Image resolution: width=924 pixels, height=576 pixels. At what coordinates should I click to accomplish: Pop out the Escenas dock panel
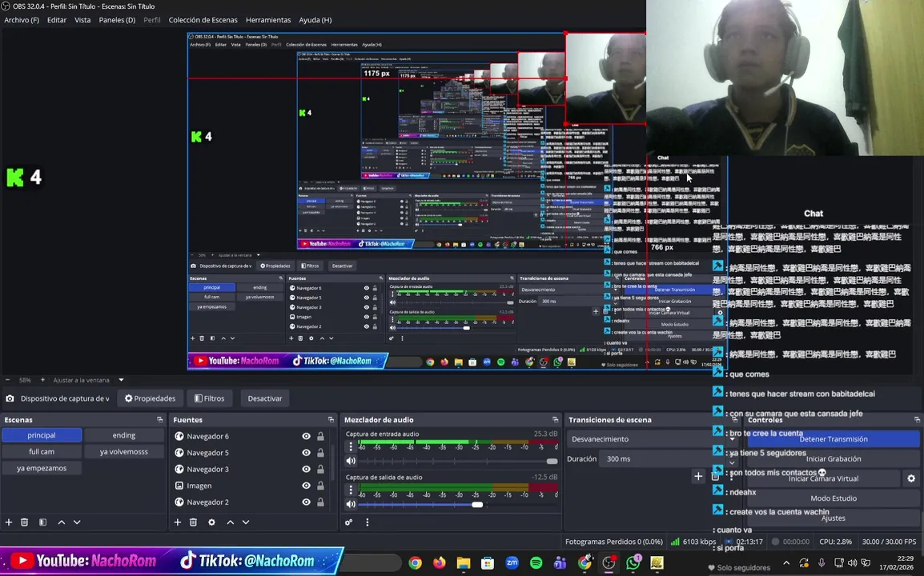159,420
